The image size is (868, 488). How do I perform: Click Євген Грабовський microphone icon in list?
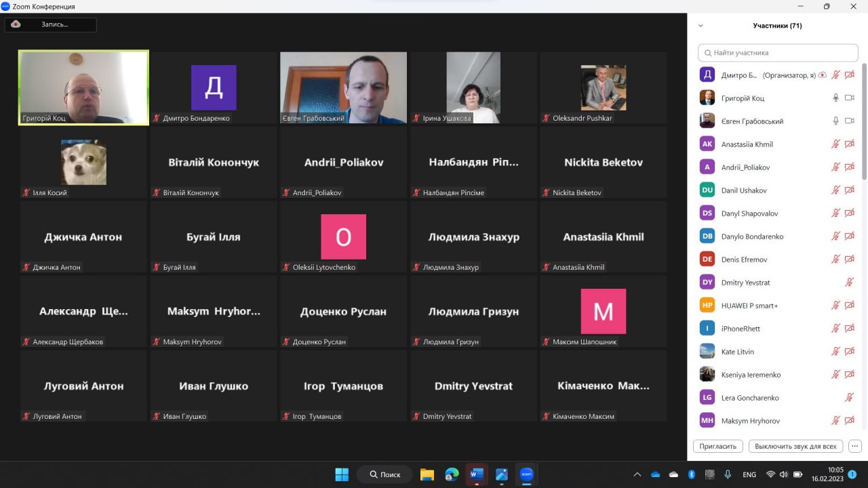(x=836, y=121)
